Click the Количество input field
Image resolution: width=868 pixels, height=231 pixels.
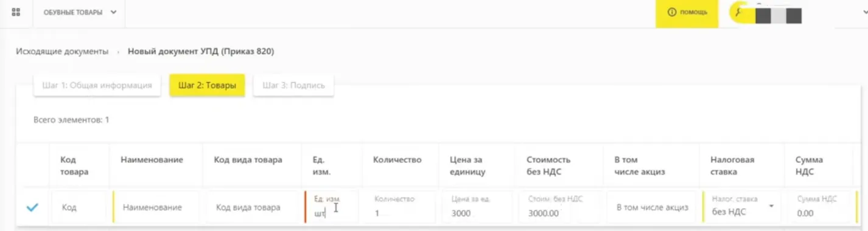[400, 208]
